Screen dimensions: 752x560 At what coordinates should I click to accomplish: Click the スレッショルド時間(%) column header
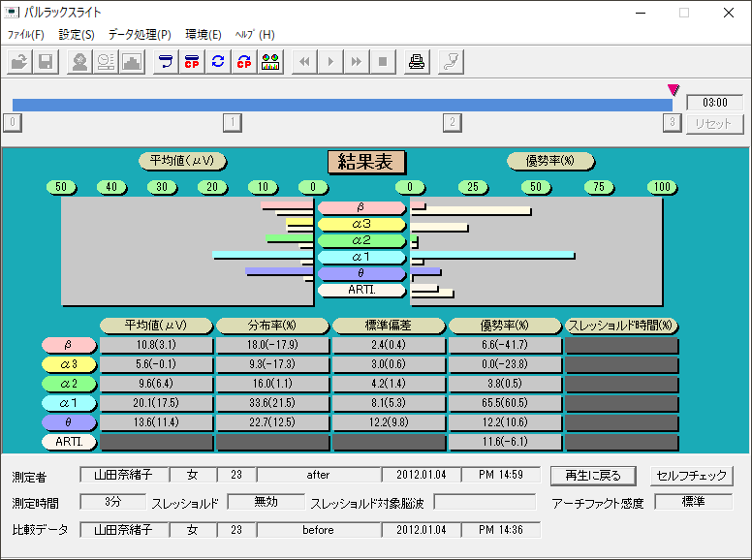[621, 326]
